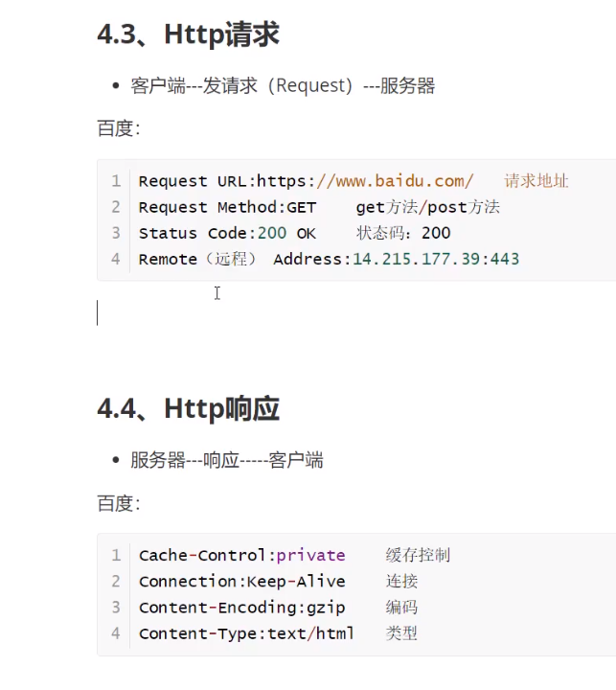Place cursor in the 服务器---响应-----客户端 bullet

coord(227,461)
